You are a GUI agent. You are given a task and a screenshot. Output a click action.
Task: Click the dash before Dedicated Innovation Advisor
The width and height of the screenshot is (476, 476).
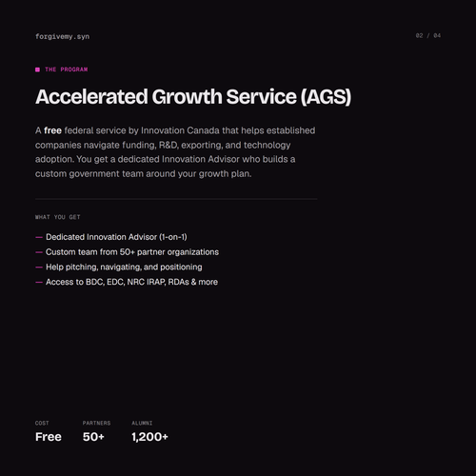(x=39, y=237)
